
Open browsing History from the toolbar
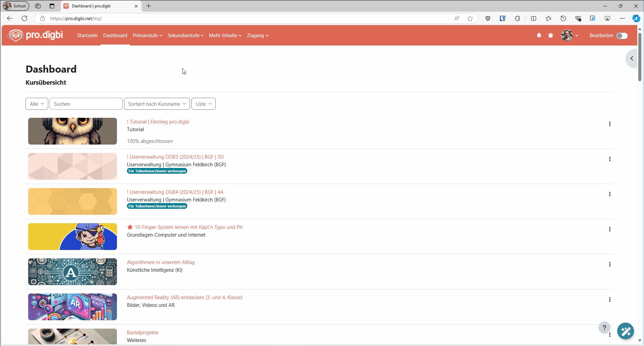pyautogui.click(x=563, y=18)
